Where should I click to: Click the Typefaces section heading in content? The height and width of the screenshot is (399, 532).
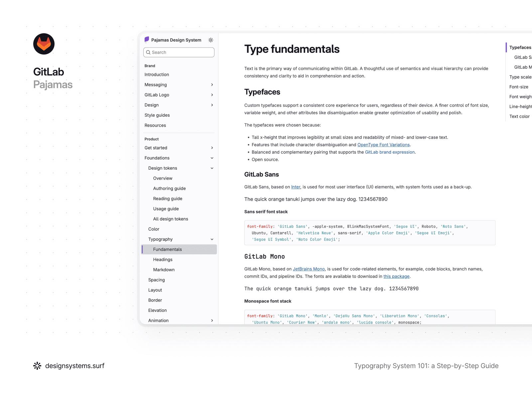pos(262,92)
